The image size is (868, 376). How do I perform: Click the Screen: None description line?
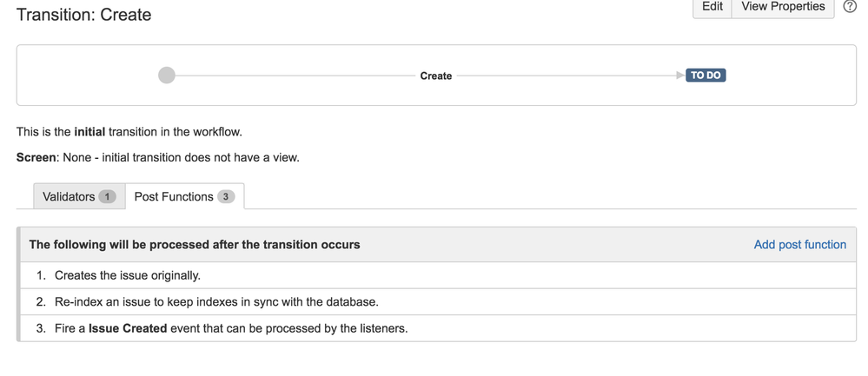[158, 157]
